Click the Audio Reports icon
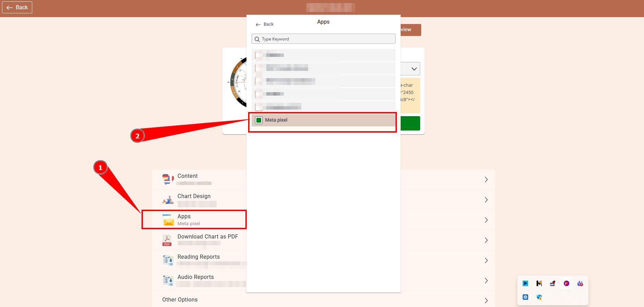The image size is (644, 307). click(x=168, y=281)
